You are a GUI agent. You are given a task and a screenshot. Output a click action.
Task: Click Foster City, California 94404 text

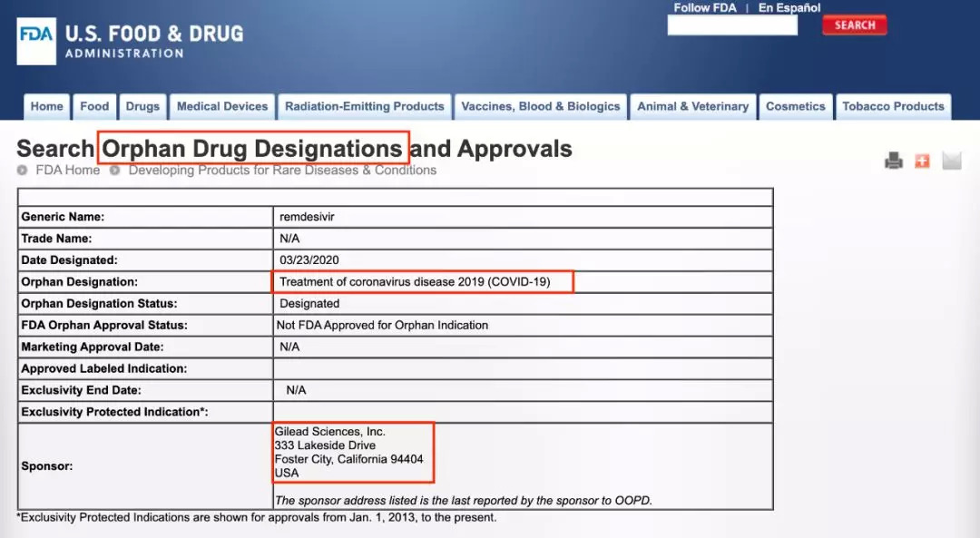(348, 459)
